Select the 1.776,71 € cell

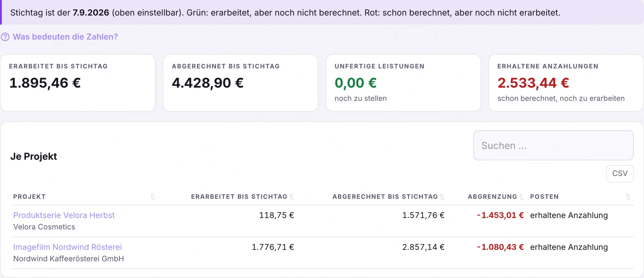273,247
